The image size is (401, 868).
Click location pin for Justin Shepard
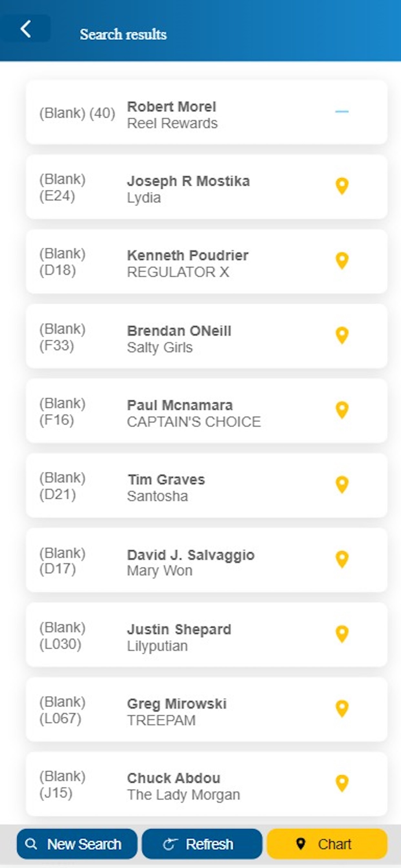tap(342, 634)
